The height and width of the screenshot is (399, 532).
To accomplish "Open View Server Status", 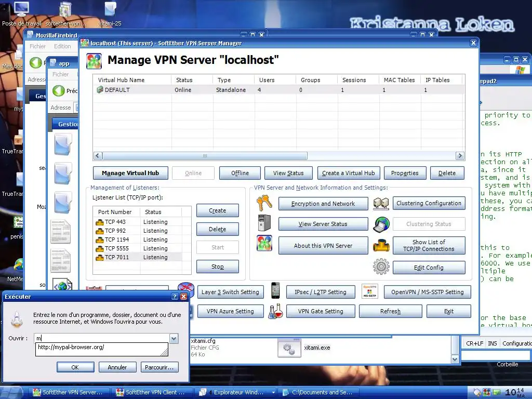I will coord(323,224).
